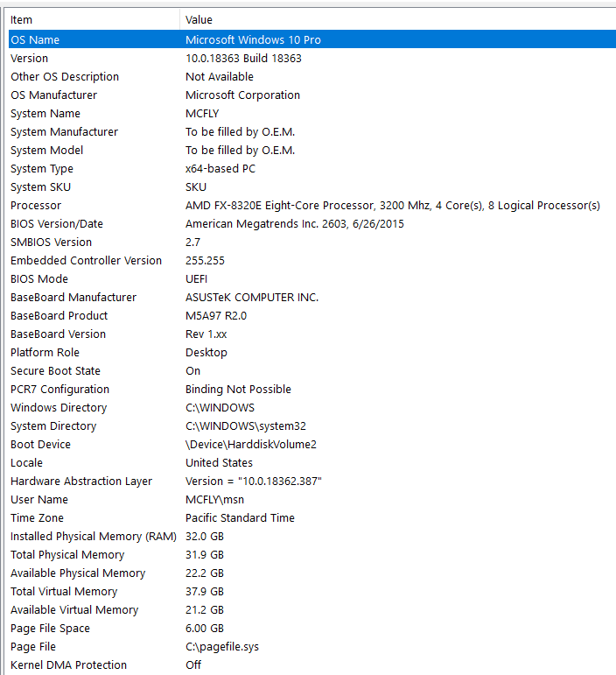
Task: Select the Boot Device row
Action: coord(312,444)
